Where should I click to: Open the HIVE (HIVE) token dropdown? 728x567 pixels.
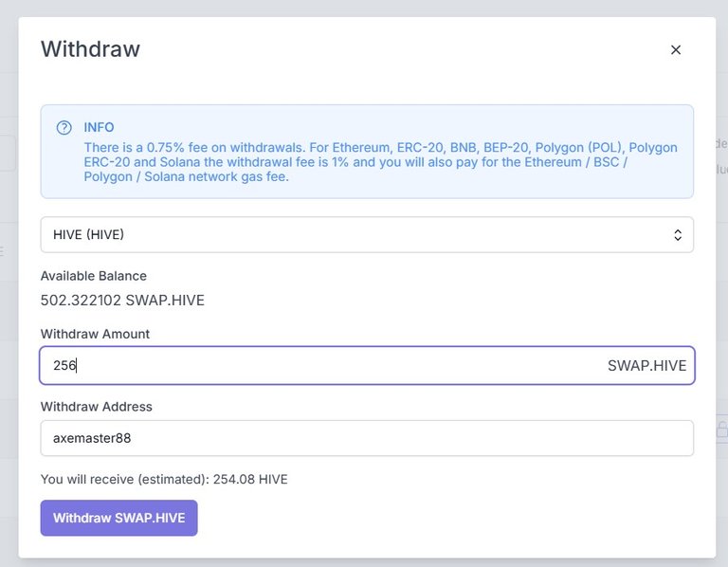pos(367,234)
